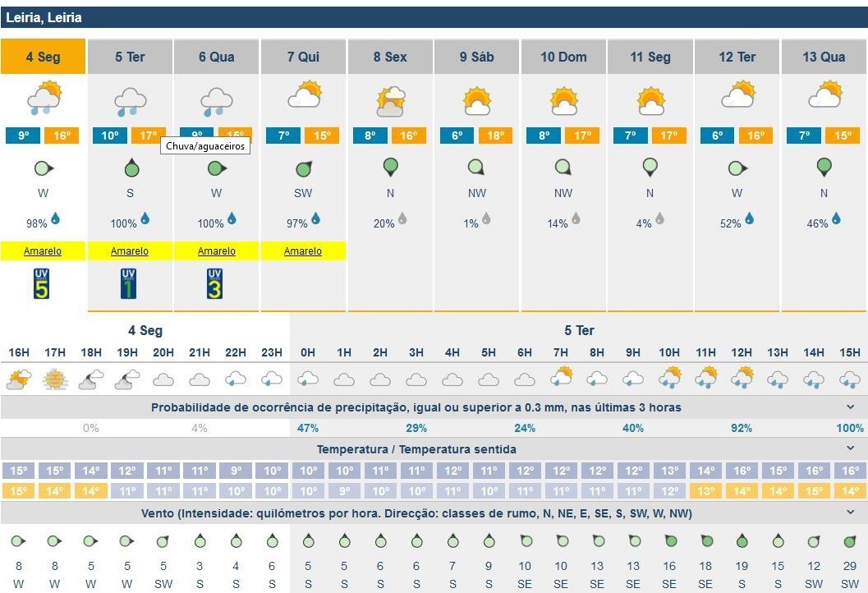
Task: Click the north wind direction icon under 8 Sex
Action: pos(390,169)
